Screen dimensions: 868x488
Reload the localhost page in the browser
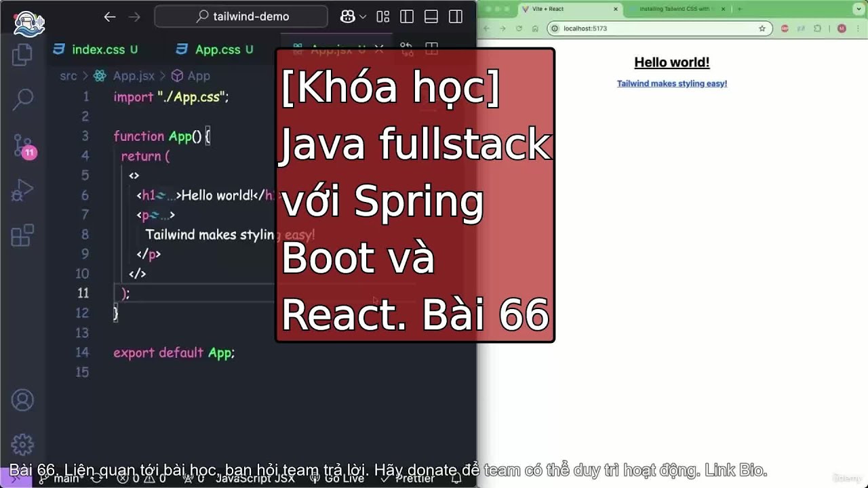tap(519, 28)
